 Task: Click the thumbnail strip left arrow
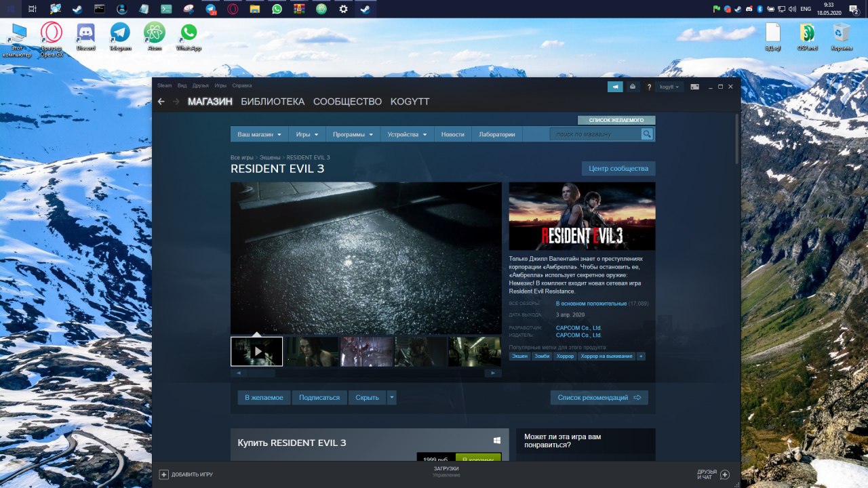[x=239, y=373]
